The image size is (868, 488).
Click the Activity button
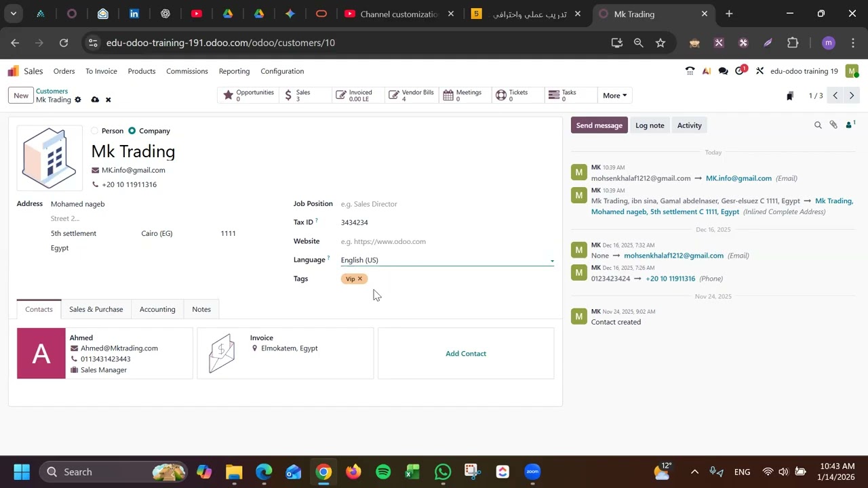(690, 125)
